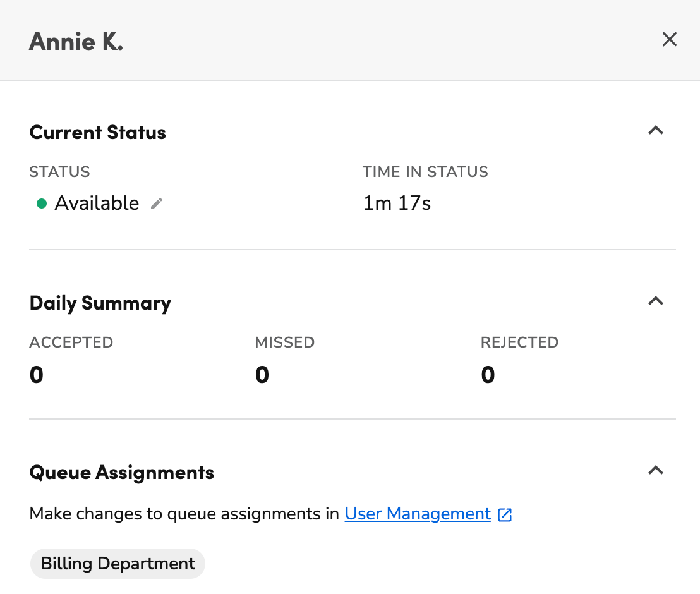700x594 pixels.
Task: Click the zero value under REJECTED
Action: tap(488, 375)
